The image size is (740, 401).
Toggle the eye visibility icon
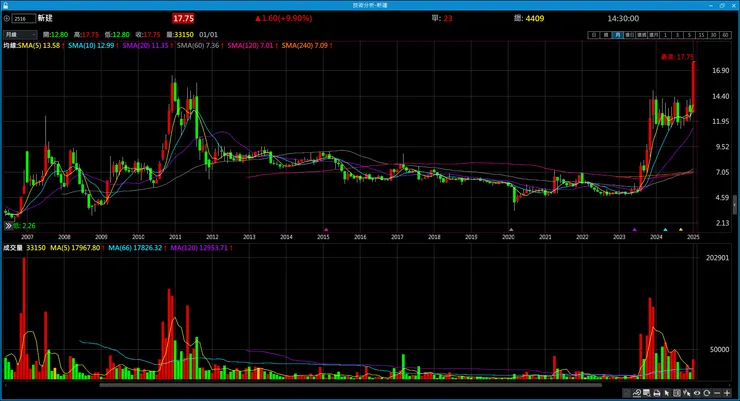(697, 393)
